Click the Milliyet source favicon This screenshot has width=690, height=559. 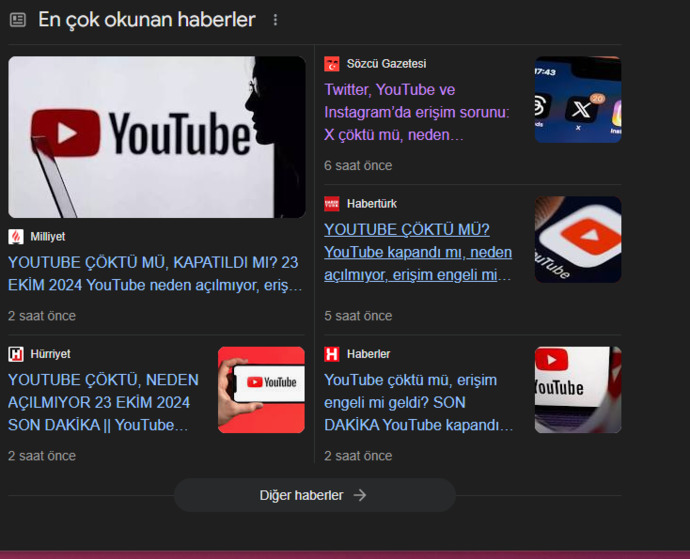(16, 237)
